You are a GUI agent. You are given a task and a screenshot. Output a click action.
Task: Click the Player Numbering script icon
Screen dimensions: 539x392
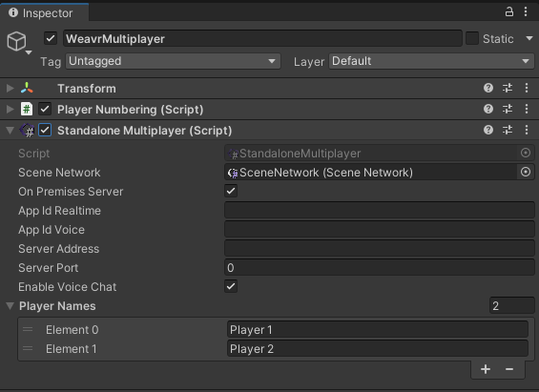click(27, 110)
